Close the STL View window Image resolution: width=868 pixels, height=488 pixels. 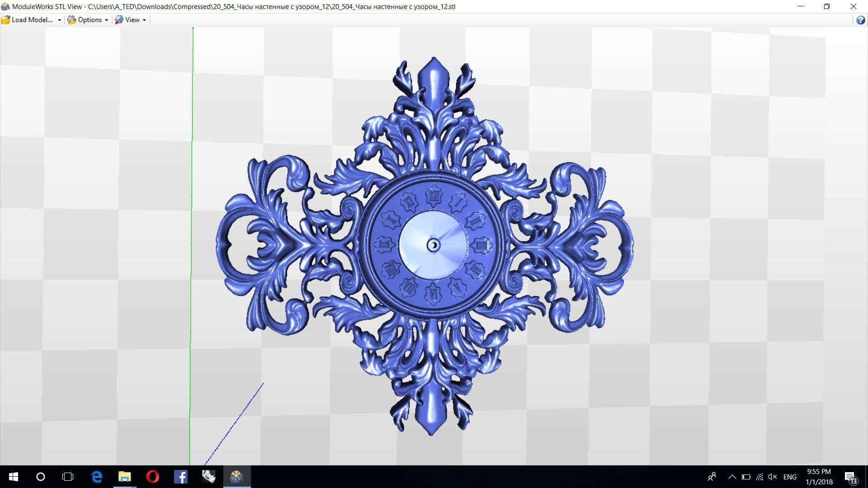pos(854,6)
